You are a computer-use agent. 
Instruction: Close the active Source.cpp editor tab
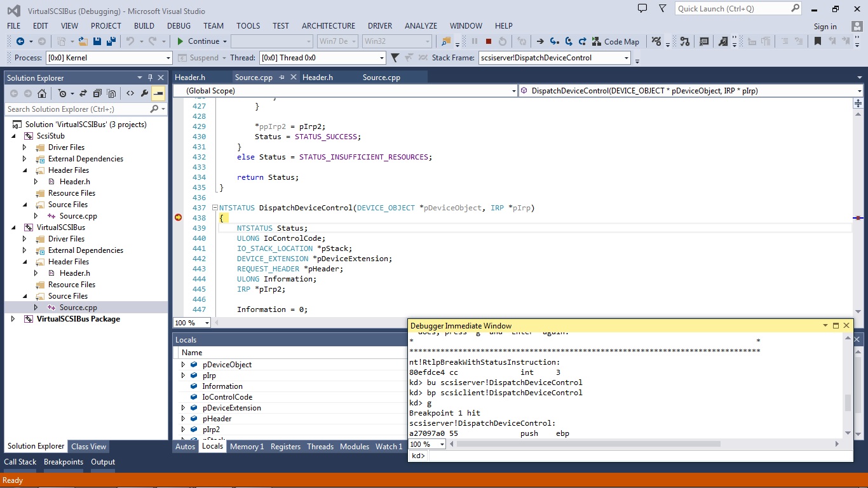(293, 77)
